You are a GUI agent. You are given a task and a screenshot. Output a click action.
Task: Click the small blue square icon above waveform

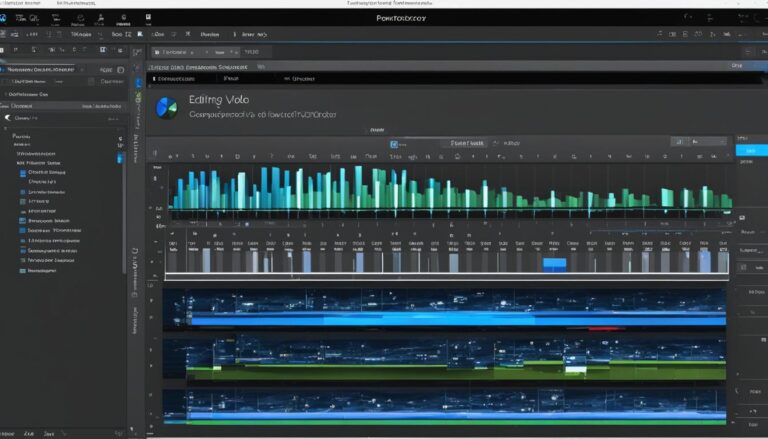395,144
